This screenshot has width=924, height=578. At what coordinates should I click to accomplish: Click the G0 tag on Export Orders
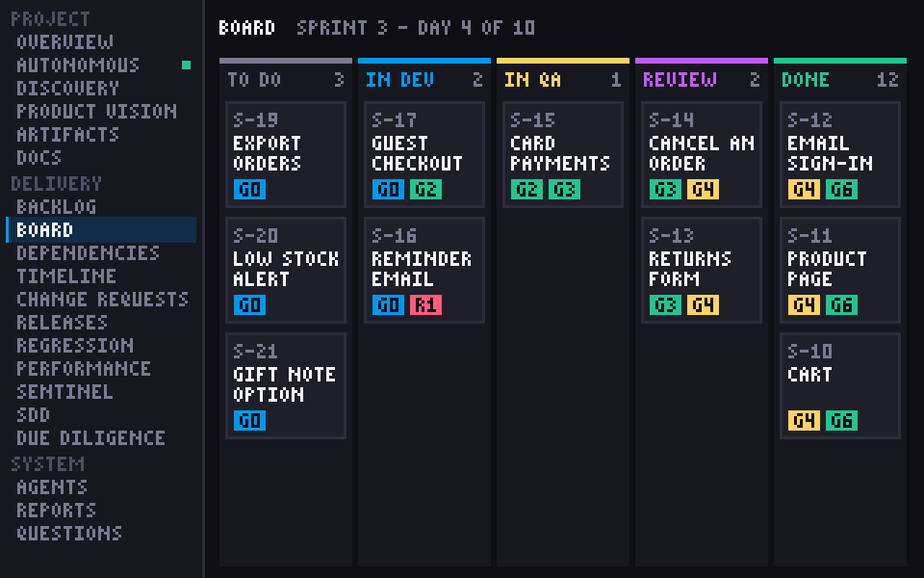250,190
